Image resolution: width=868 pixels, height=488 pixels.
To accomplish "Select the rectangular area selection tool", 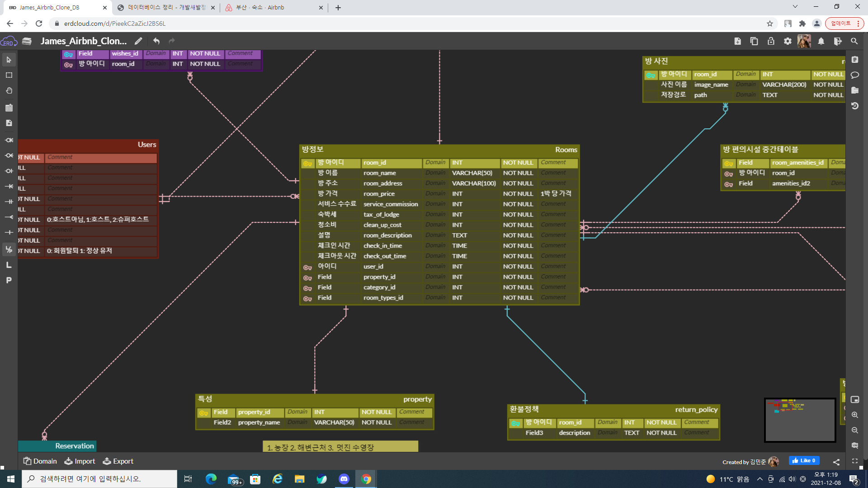I will [x=9, y=75].
